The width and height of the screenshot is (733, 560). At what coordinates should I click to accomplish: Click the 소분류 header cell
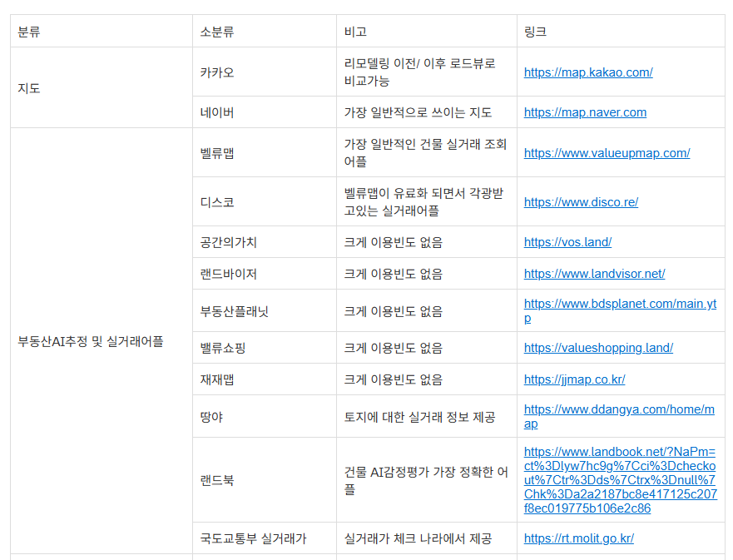[x=265, y=32]
